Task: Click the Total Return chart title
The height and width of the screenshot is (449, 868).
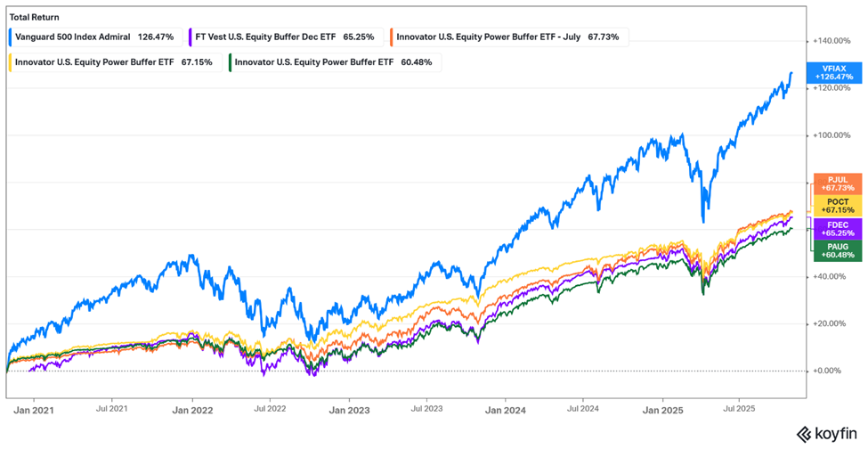Action: [x=34, y=15]
